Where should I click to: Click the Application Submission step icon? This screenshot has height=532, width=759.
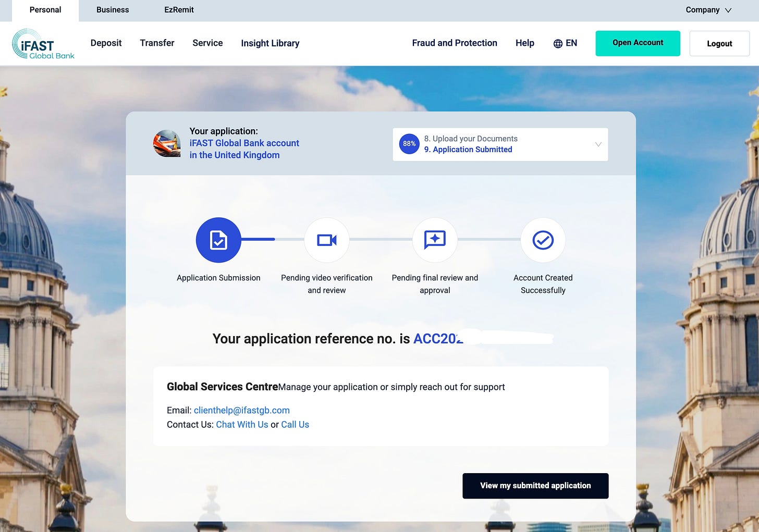pyautogui.click(x=218, y=240)
